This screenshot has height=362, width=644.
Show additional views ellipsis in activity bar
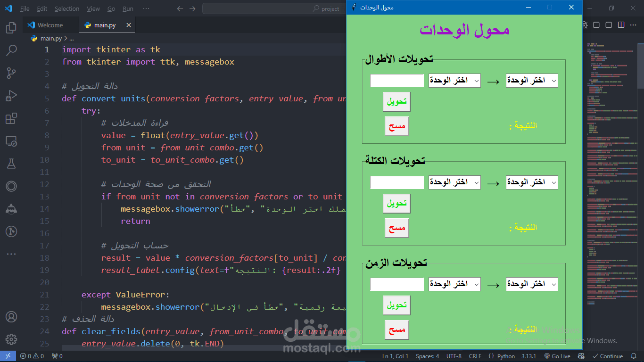click(x=11, y=254)
